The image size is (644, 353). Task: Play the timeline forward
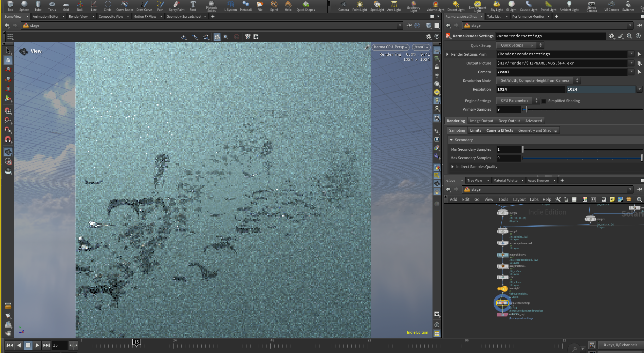(37, 345)
